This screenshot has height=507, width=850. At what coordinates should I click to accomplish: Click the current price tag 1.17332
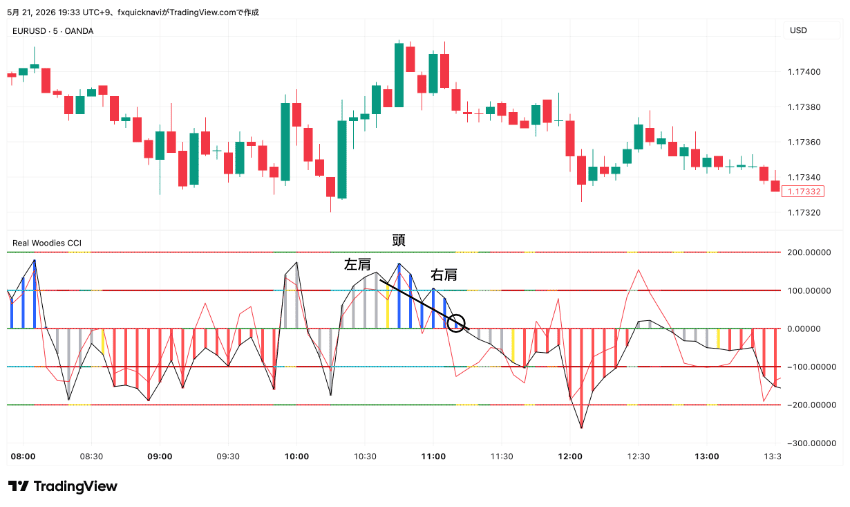coord(803,191)
